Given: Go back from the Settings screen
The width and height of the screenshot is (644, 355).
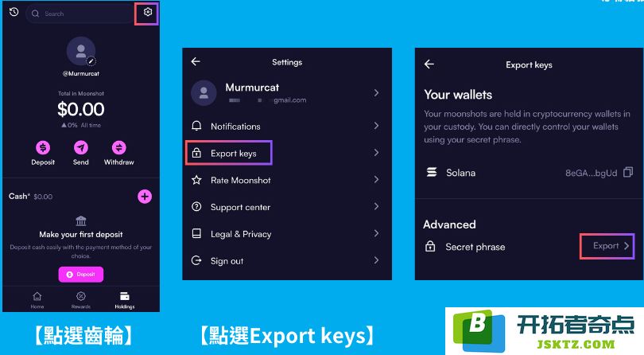Looking at the screenshot, I should click(196, 62).
